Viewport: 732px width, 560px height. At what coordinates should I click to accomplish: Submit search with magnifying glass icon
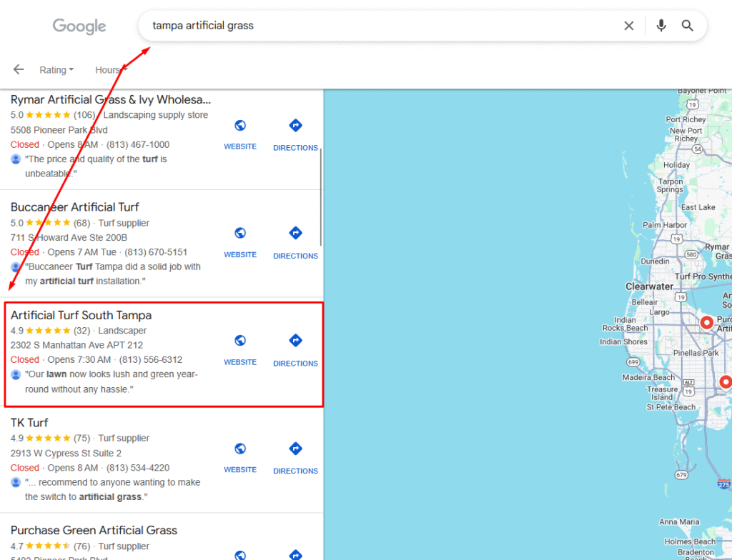tap(687, 26)
